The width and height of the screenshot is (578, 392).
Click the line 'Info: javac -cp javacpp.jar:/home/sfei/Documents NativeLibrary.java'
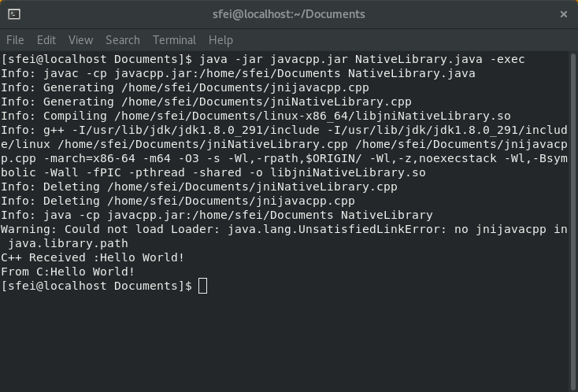238,74
